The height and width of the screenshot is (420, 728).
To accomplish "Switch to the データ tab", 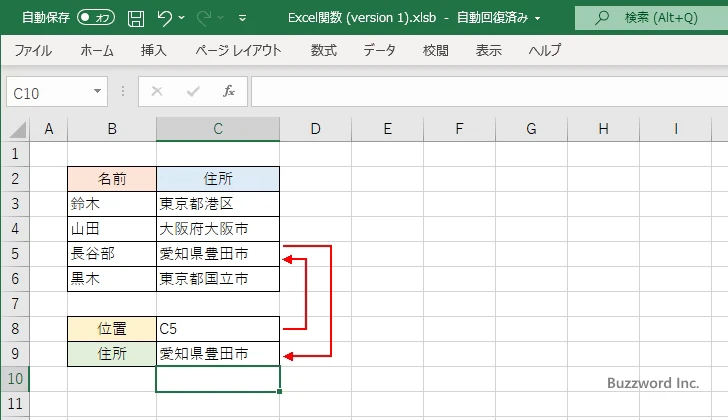I will pos(379,50).
